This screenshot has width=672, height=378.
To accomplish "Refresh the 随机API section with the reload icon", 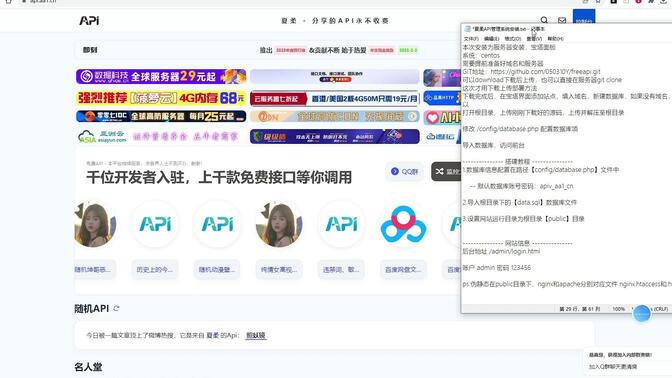I will click(116, 308).
